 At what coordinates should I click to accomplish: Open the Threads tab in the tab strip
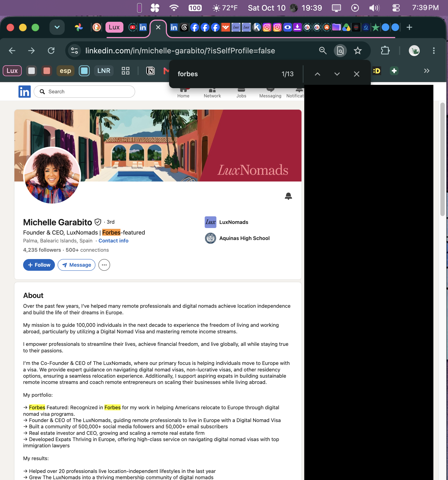[184, 27]
